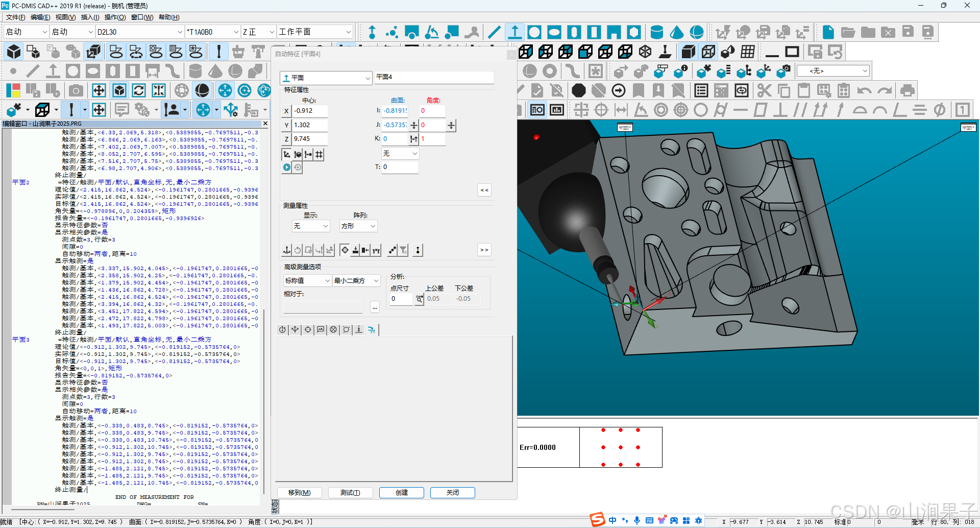
Task: Click the 3D grid display icon
Action: click(x=748, y=52)
